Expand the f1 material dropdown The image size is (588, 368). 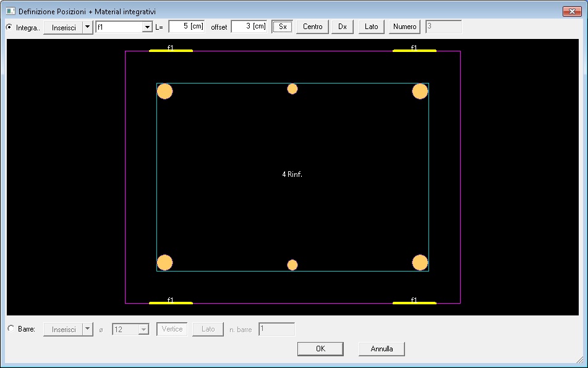coord(147,27)
